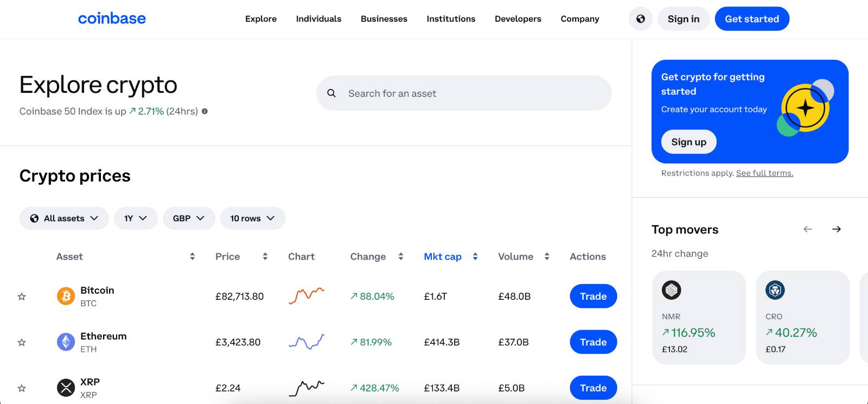Click the 2.71% index change value
868x404 pixels.
146,111
